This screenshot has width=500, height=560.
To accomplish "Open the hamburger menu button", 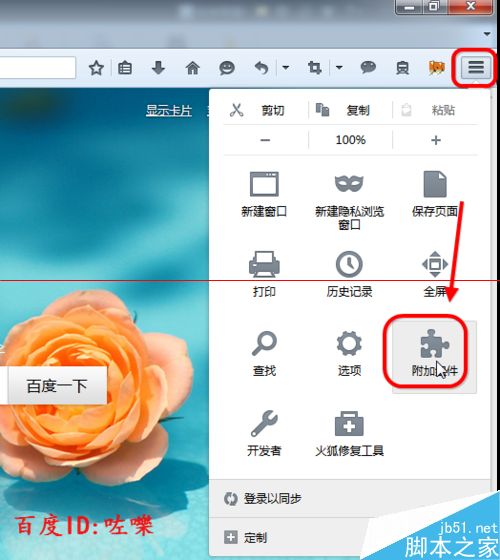I will tap(476, 67).
